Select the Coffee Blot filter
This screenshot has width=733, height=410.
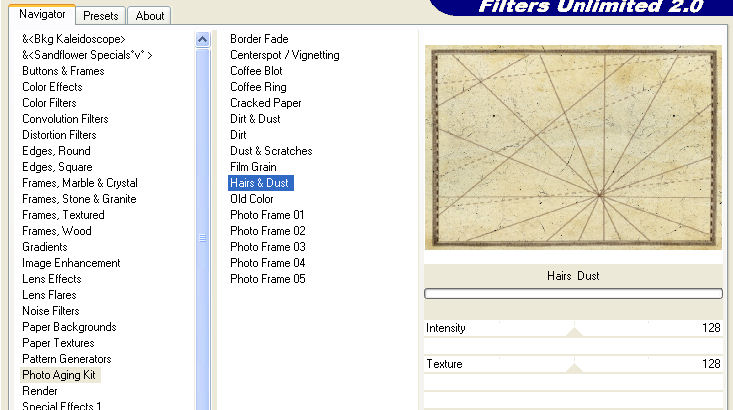(256, 71)
